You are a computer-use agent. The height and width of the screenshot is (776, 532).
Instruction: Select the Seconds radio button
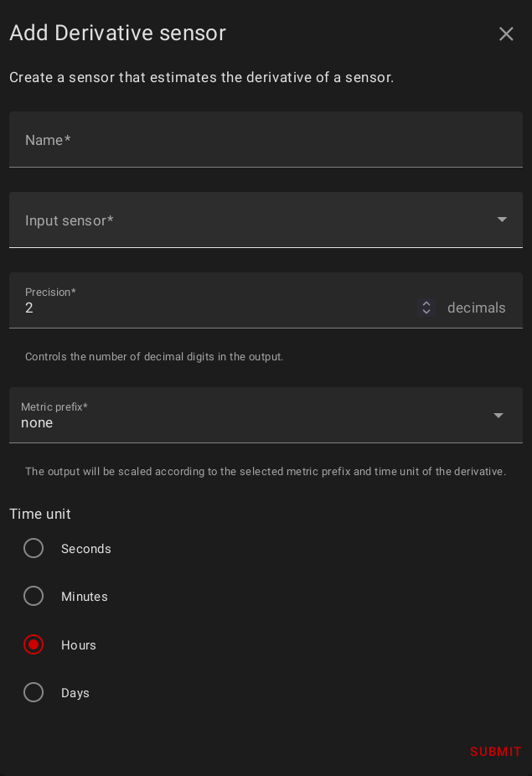click(34, 548)
